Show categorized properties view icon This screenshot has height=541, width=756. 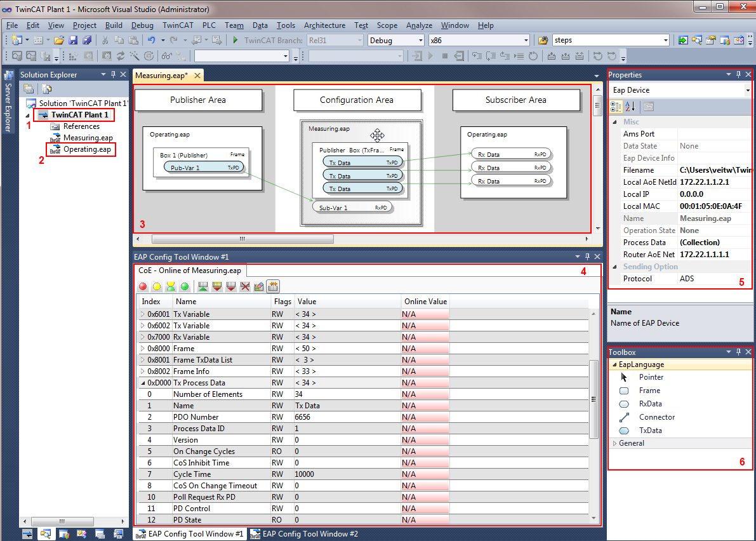coord(616,107)
